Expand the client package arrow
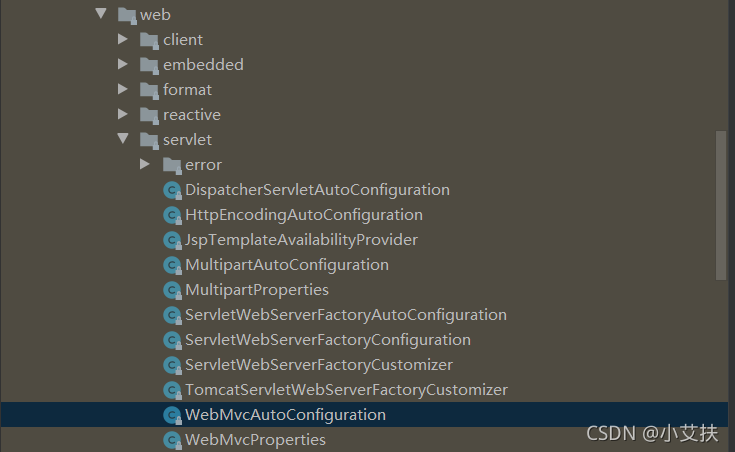735x452 pixels. tap(123, 39)
